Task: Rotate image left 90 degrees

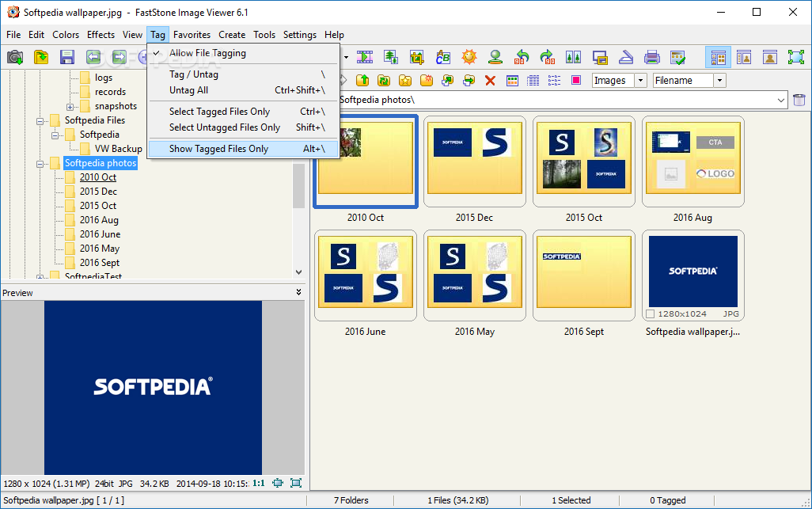Action: tap(522, 57)
